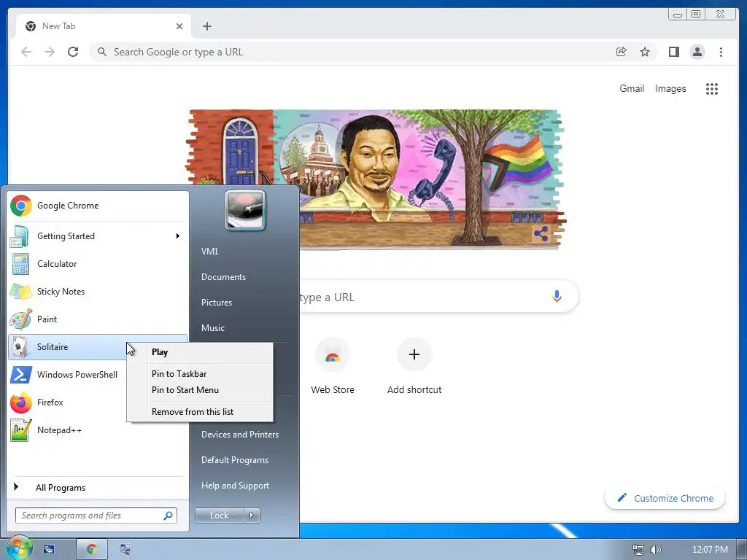This screenshot has height=560, width=747.
Task: Click the Chrome forward arrow
Action: tap(50, 52)
